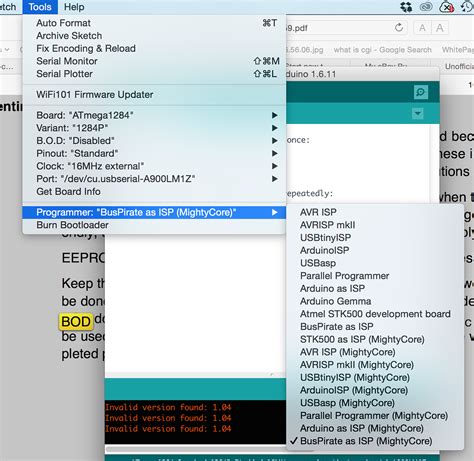Open the Help menu
The height and width of the screenshot is (461, 474).
point(74,7)
